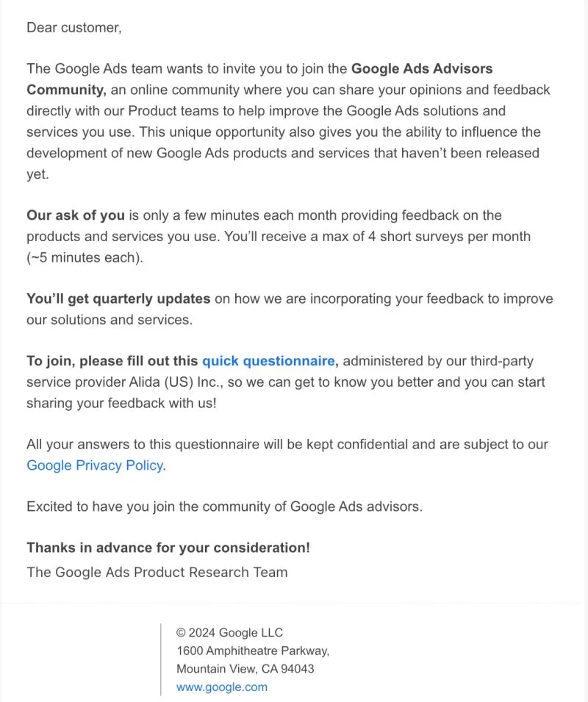Open the Google Privacy Policy link
588x702 pixels.
pyautogui.click(x=95, y=465)
